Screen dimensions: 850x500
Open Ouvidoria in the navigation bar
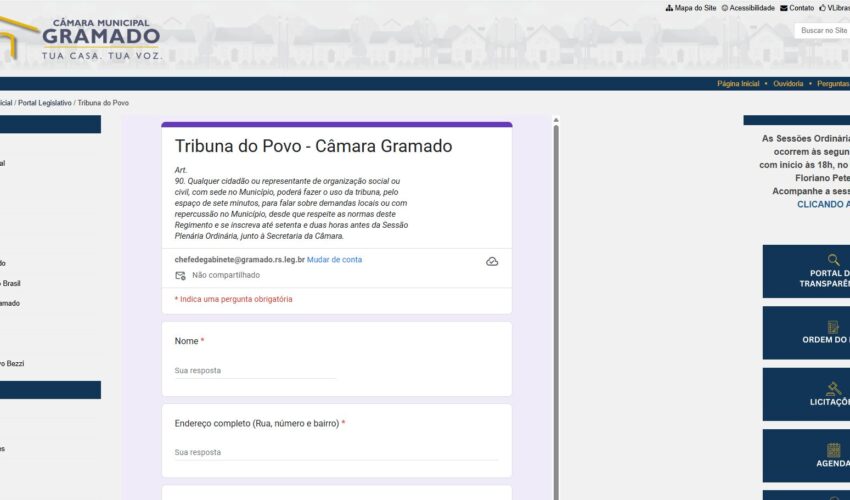click(788, 84)
